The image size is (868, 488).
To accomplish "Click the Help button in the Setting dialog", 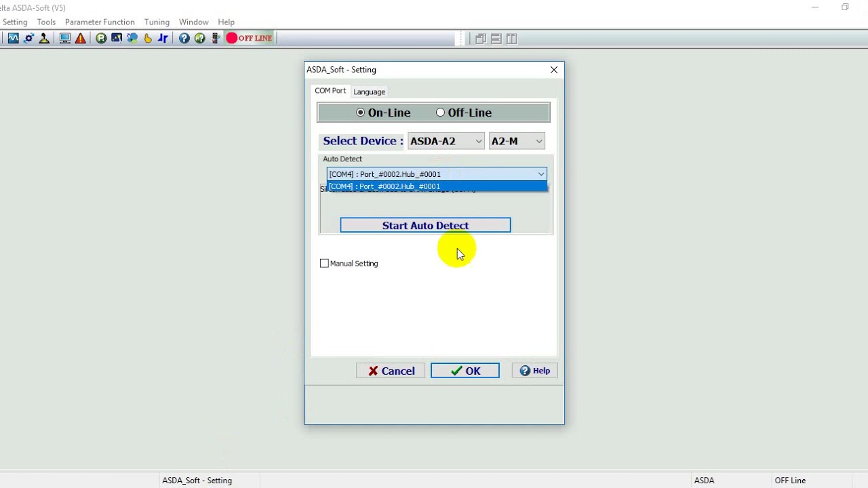I will click(535, 371).
